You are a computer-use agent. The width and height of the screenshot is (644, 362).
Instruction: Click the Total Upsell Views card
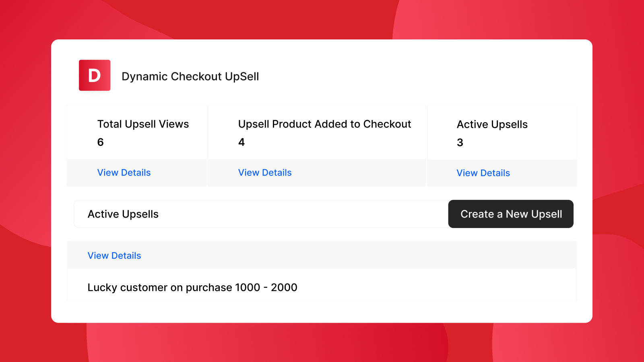(x=137, y=133)
